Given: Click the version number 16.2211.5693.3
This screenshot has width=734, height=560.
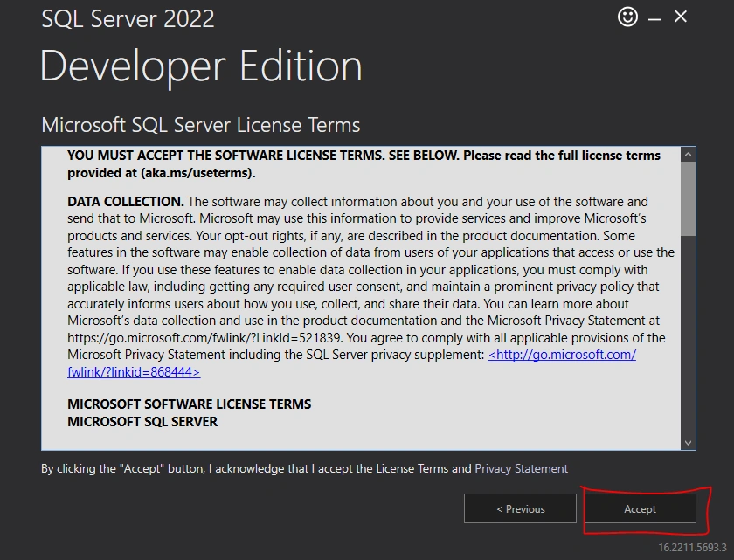Looking at the screenshot, I should tap(692, 548).
